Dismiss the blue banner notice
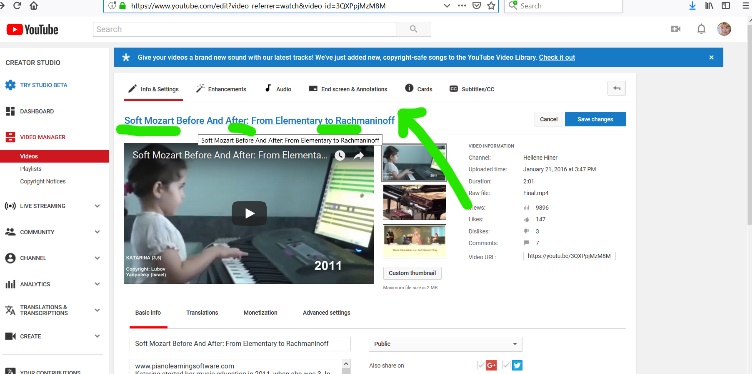 tap(711, 58)
